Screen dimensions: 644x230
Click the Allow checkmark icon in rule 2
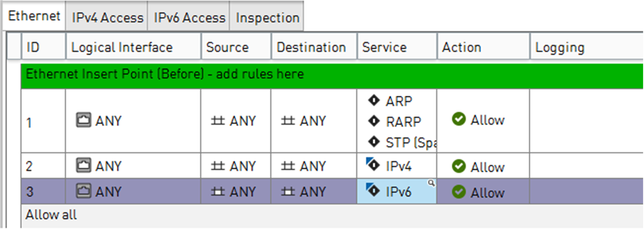click(459, 166)
